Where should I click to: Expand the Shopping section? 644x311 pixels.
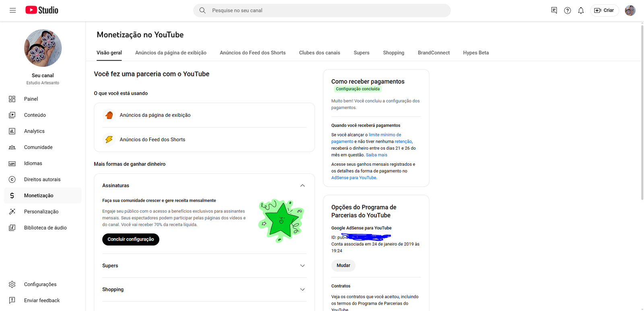[x=302, y=289]
